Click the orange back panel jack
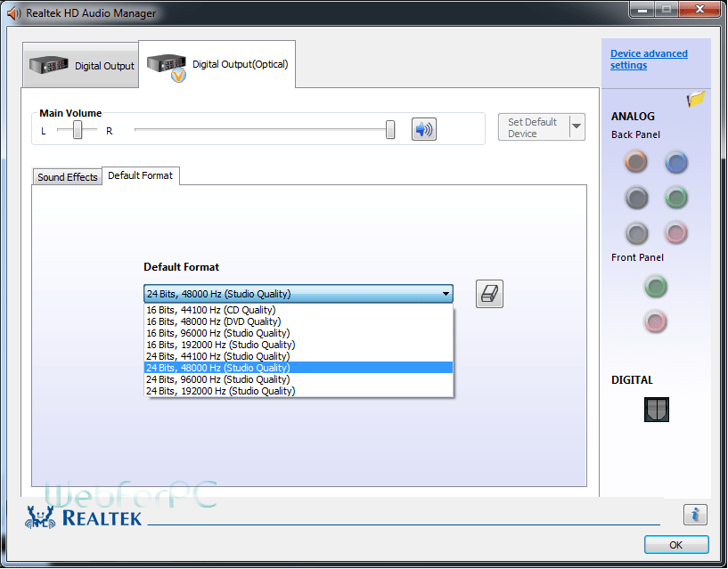 [x=635, y=161]
